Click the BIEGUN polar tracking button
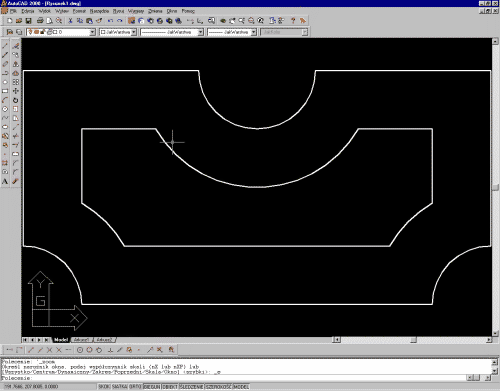The image size is (500, 391). click(x=152, y=387)
